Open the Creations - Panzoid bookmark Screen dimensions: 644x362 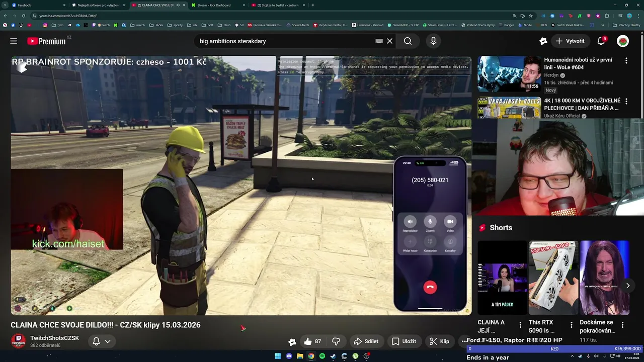tap(367, 25)
